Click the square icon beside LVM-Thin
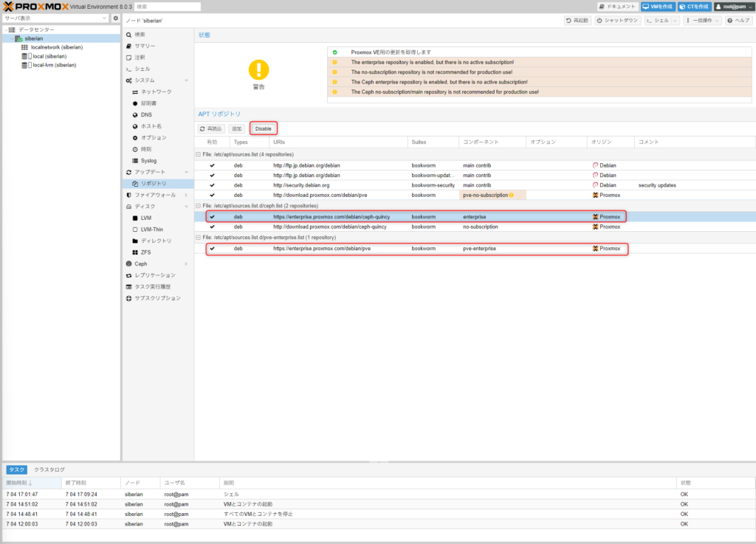Image resolution: width=756 pixels, height=544 pixels. pos(135,230)
